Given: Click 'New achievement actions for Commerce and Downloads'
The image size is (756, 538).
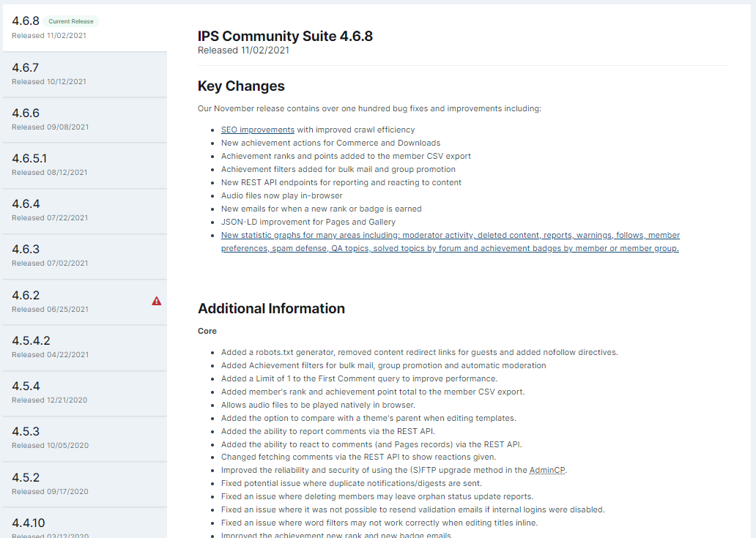Looking at the screenshot, I should pos(331,143).
